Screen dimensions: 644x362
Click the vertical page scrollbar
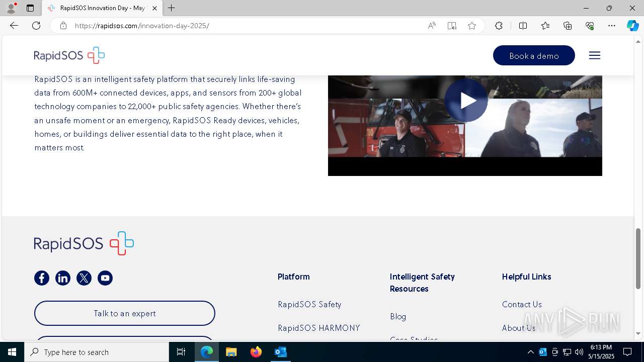pyautogui.click(x=638, y=258)
